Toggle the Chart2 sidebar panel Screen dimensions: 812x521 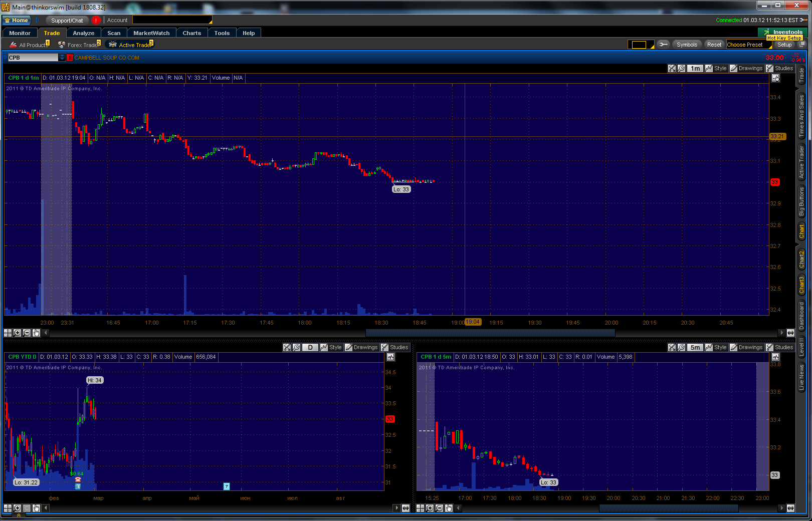pos(801,259)
